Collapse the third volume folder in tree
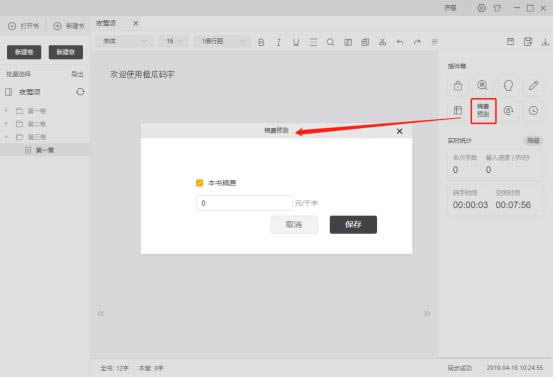 pos(6,137)
